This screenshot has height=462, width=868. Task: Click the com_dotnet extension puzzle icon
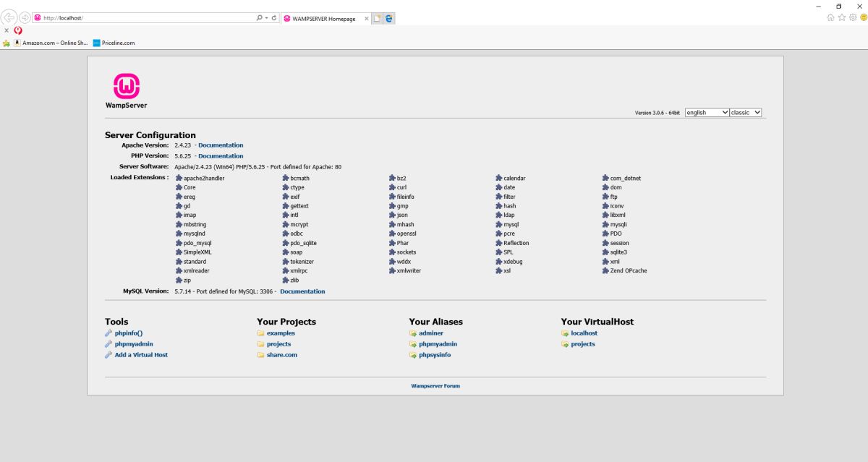605,178
